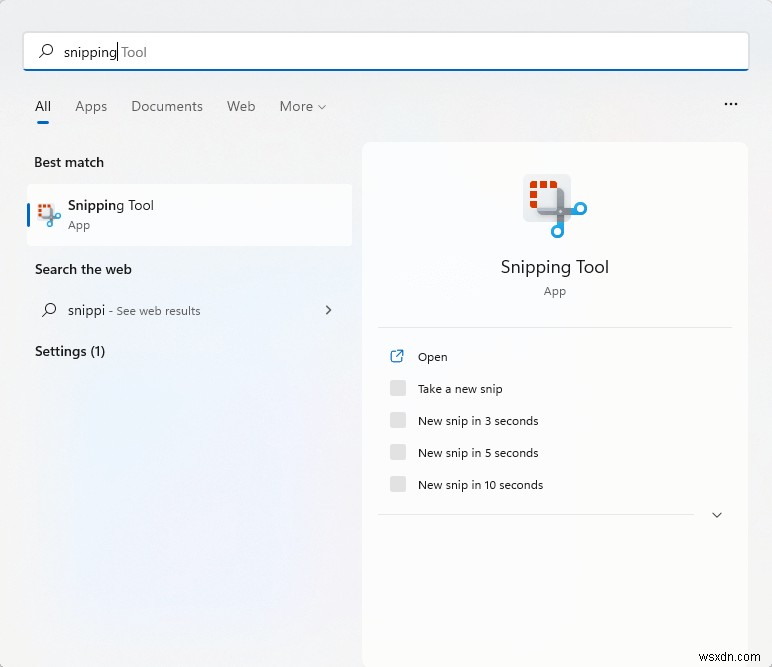
Task: Click the Open icon in the preview pane
Action: (397, 356)
